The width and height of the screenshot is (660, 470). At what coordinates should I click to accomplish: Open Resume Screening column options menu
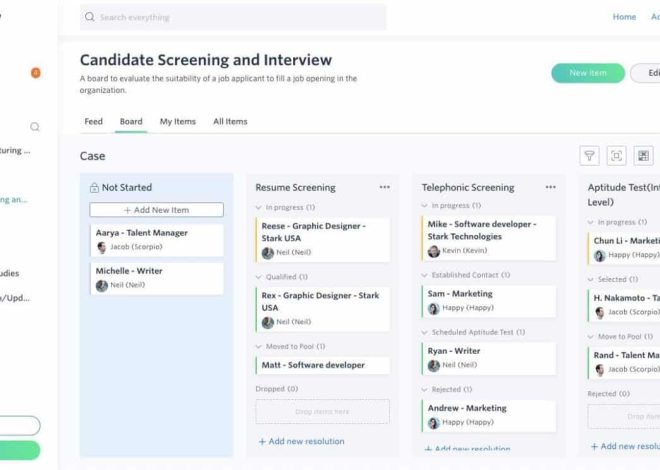tap(385, 187)
